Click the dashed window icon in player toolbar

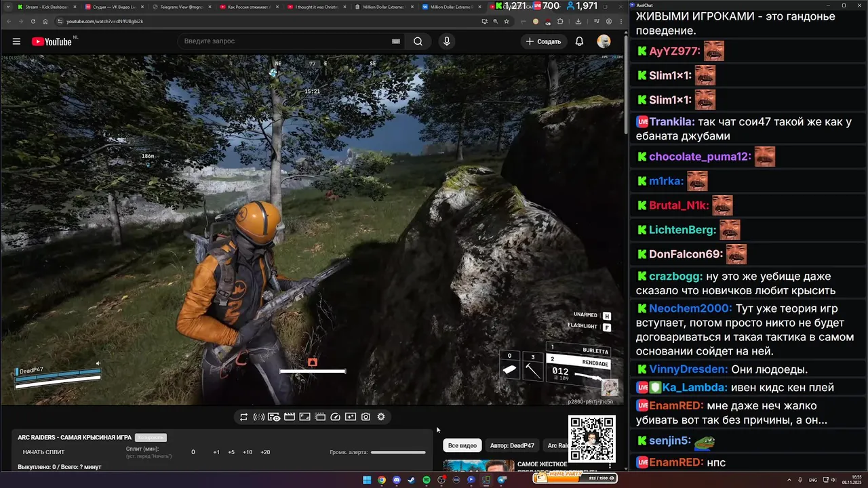coord(320,417)
